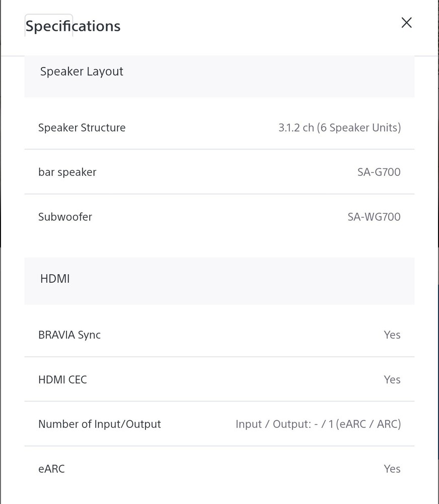
Task: Click the BRAVIA Sync row label
Action: point(69,335)
